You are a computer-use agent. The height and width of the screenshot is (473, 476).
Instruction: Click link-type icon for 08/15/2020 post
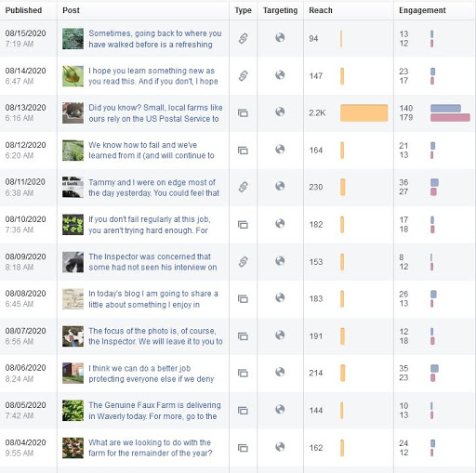click(x=244, y=38)
